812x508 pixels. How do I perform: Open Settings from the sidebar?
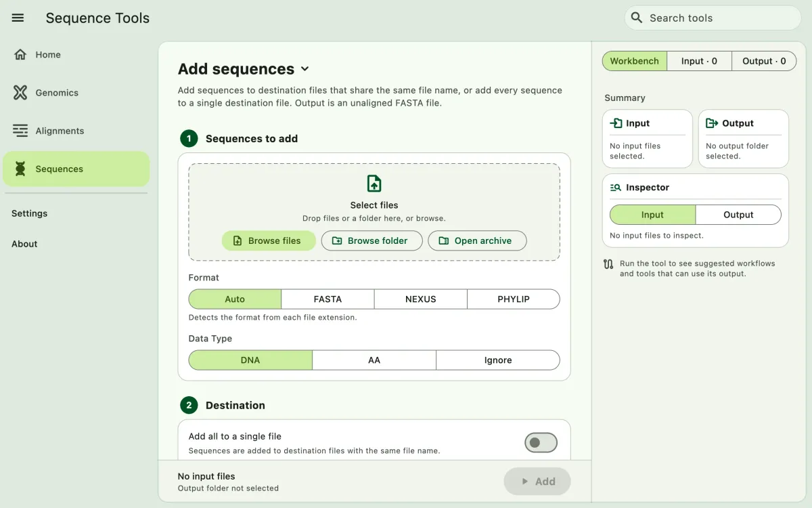[x=30, y=213]
